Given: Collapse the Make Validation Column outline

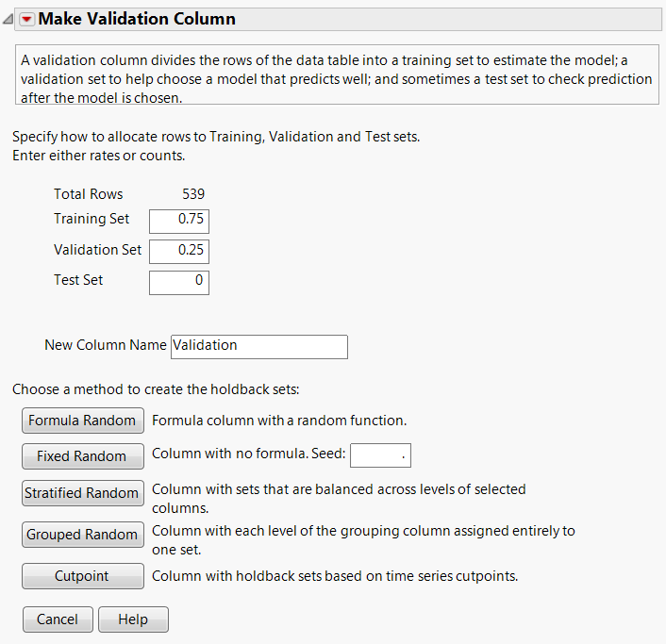Looking at the screenshot, I should 8,20.
